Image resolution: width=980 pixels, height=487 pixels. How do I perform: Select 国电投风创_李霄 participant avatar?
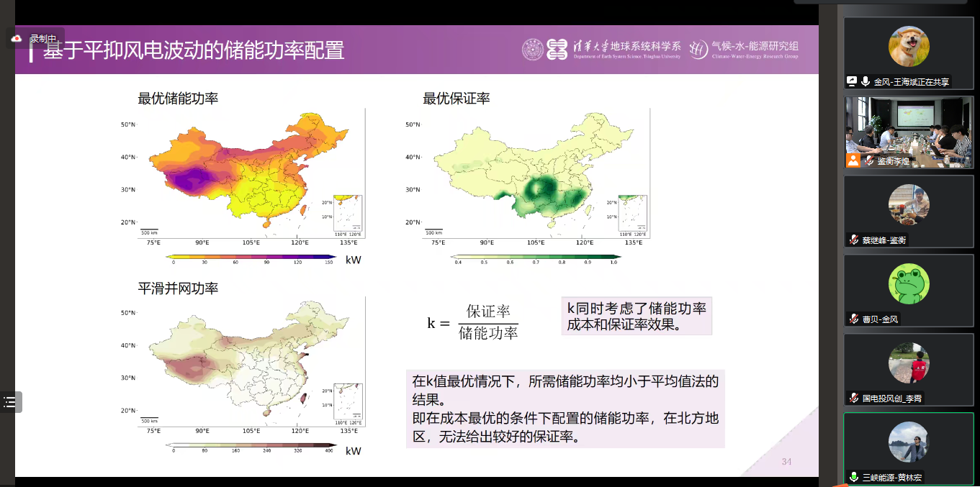(x=908, y=363)
